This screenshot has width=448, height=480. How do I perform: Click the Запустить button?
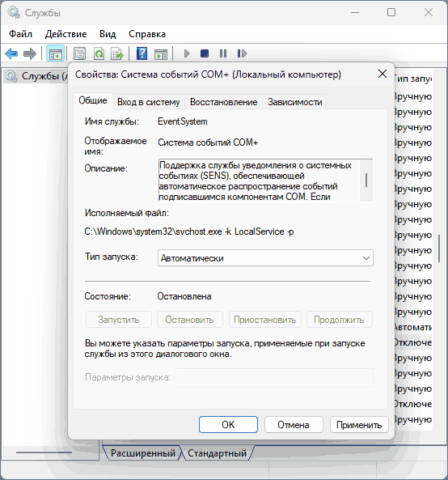click(119, 320)
